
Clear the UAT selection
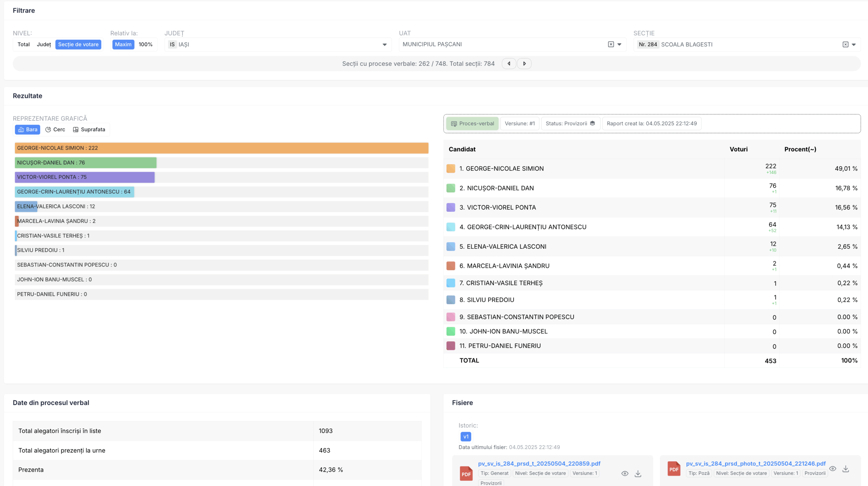(x=611, y=44)
